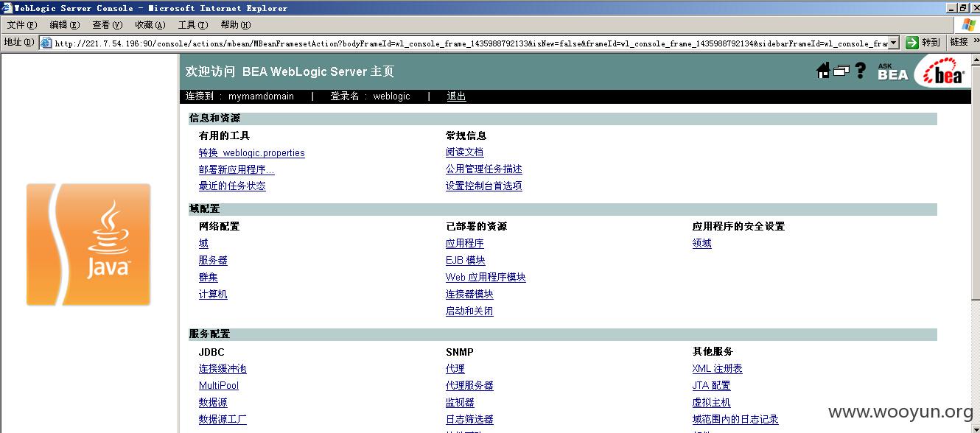Open the 连接缓冲池 link
The width and height of the screenshot is (980, 433).
point(223,369)
